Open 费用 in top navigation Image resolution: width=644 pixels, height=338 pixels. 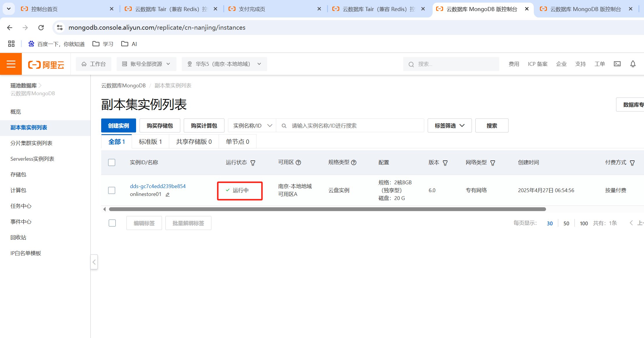(x=514, y=64)
